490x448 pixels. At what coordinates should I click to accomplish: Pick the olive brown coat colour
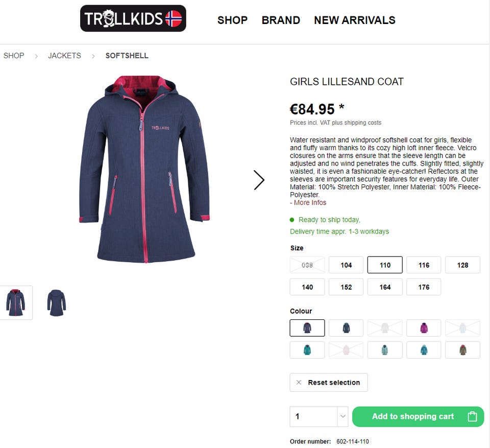pyautogui.click(x=462, y=350)
